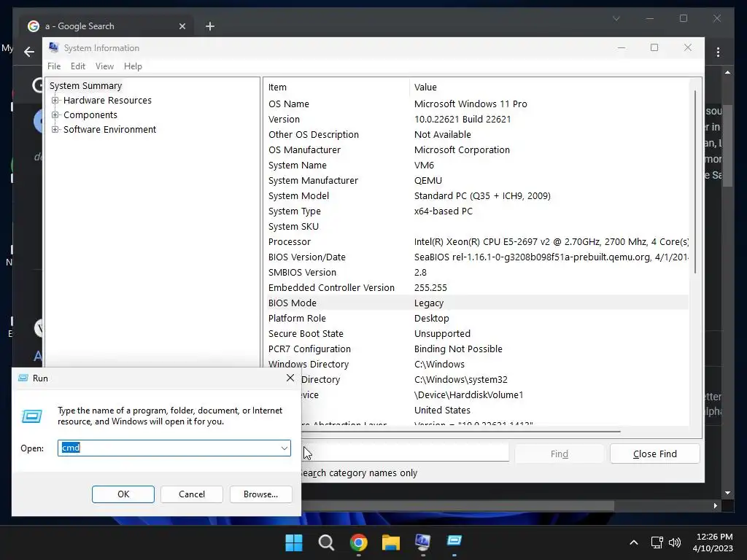Click the volume speaker tray icon

[675, 542]
